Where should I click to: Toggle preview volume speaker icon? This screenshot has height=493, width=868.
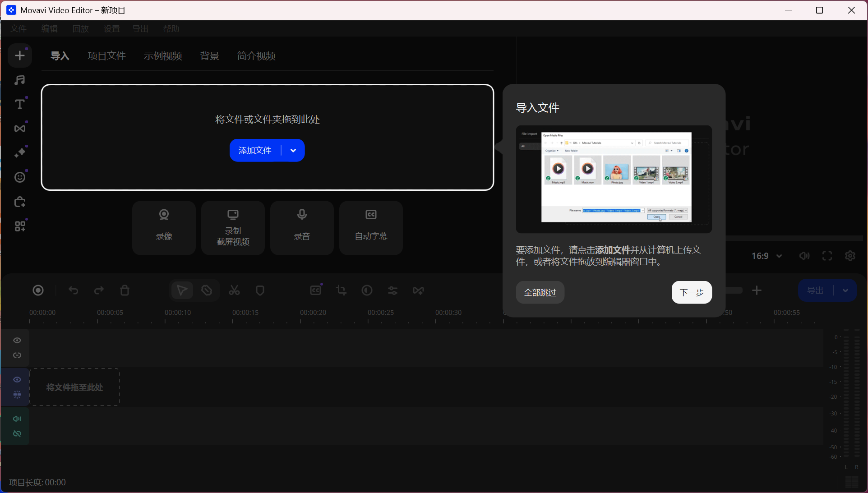tap(804, 256)
